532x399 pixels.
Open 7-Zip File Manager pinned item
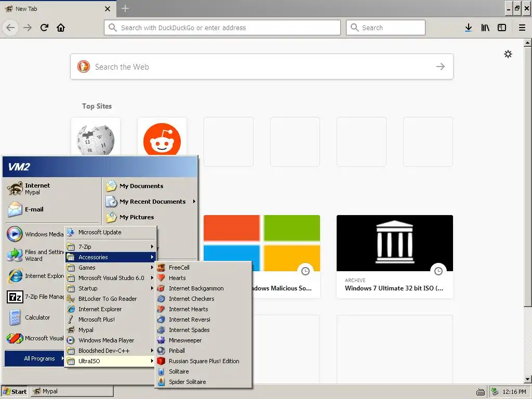click(35, 297)
